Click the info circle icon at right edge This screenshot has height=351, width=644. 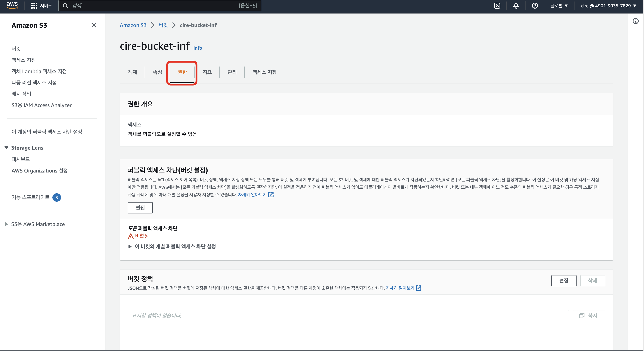click(x=636, y=21)
